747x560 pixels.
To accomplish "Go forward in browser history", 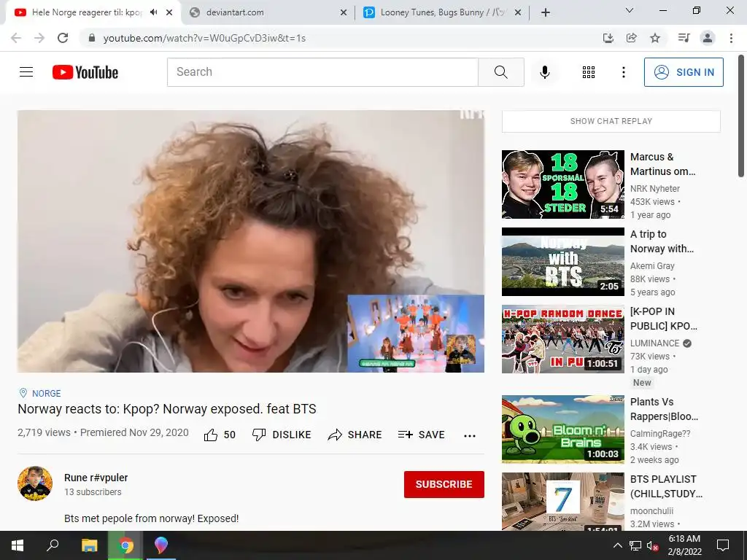I will coord(39,38).
